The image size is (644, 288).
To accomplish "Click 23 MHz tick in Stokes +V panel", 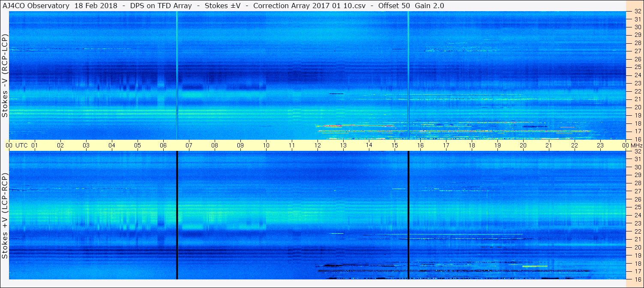I will [x=637, y=223].
